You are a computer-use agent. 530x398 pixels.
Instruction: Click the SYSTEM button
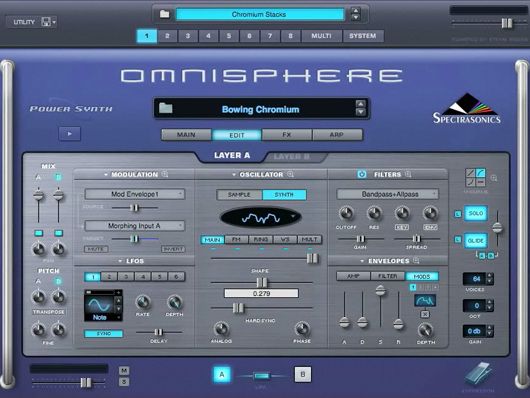(363, 36)
